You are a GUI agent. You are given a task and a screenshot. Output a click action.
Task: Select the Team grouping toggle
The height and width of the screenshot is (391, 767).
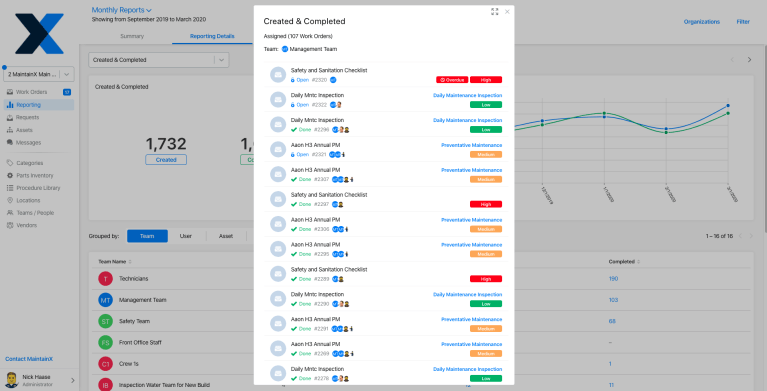pyautogui.click(x=147, y=236)
